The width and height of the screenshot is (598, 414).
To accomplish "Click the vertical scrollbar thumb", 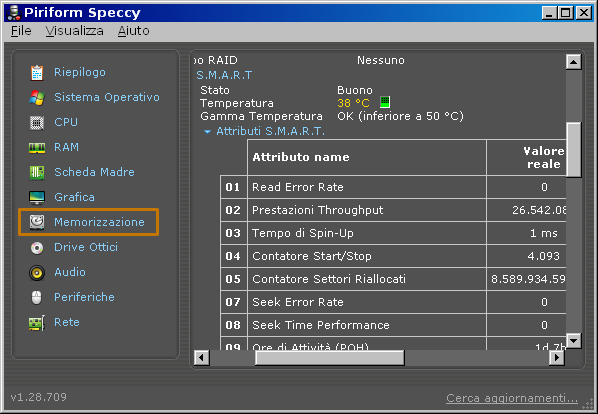I will coord(574,150).
